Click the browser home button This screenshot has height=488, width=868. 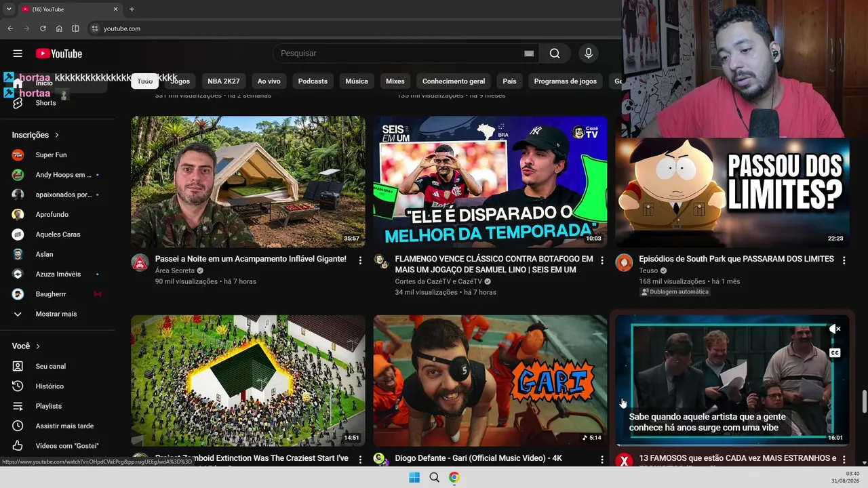tap(59, 28)
